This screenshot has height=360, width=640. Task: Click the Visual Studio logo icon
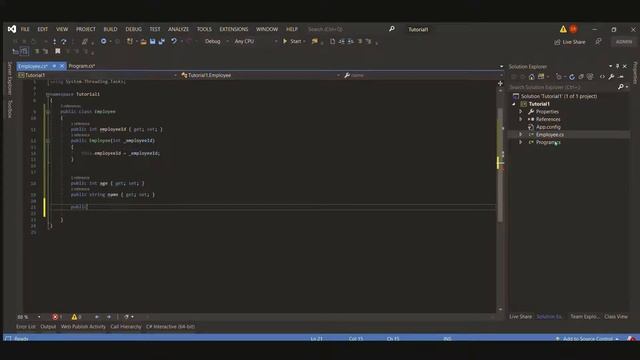click(12, 29)
